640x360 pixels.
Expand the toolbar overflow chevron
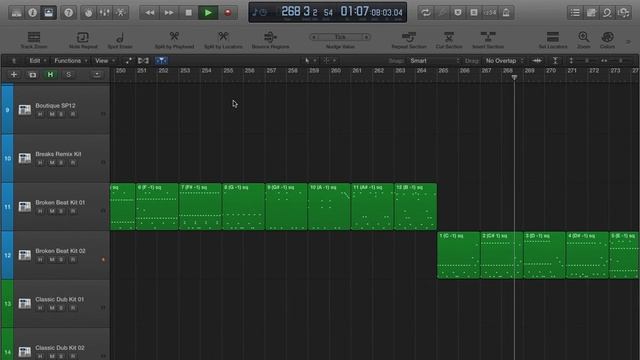pos(629,41)
